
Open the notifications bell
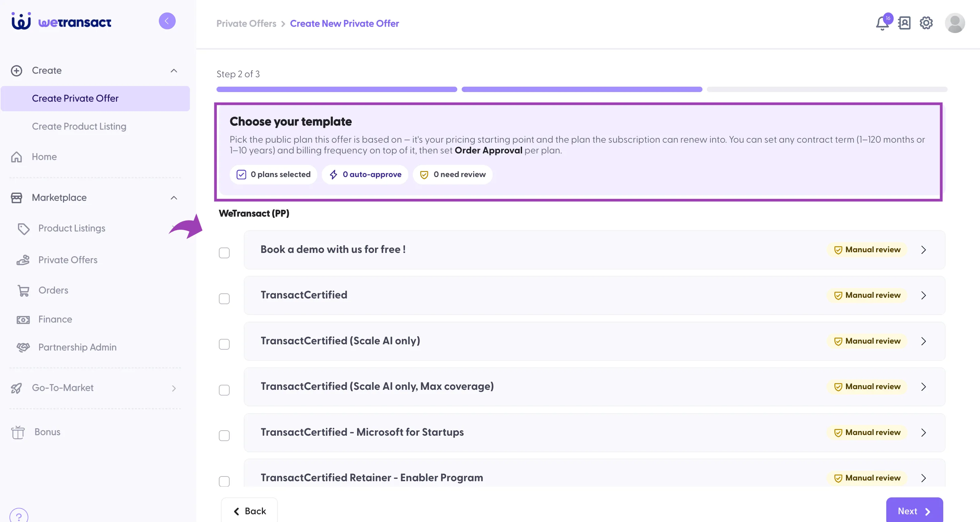coord(883,23)
